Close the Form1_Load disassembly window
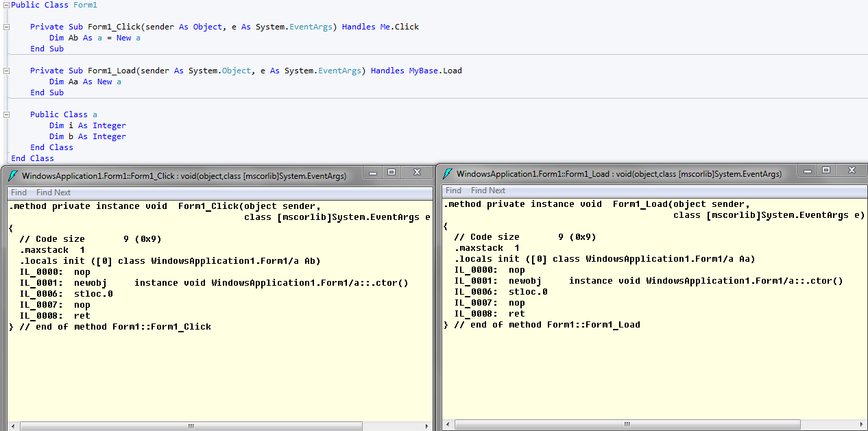The height and width of the screenshot is (431, 868). click(851, 170)
